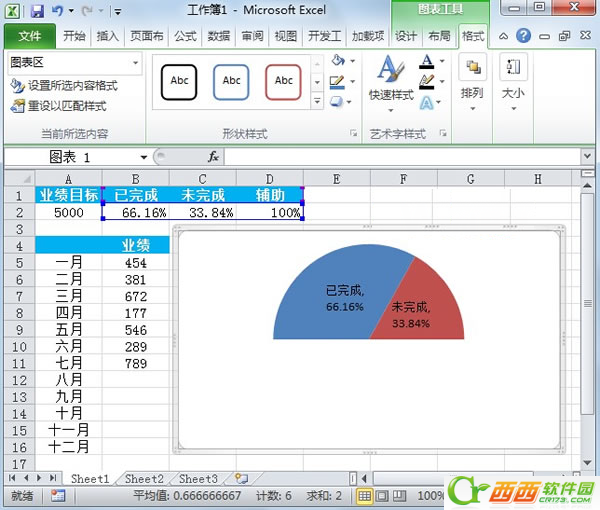Open the 艺术字样式 dialog launcher
Viewport: 600px width, 510px height.
[443, 133]
